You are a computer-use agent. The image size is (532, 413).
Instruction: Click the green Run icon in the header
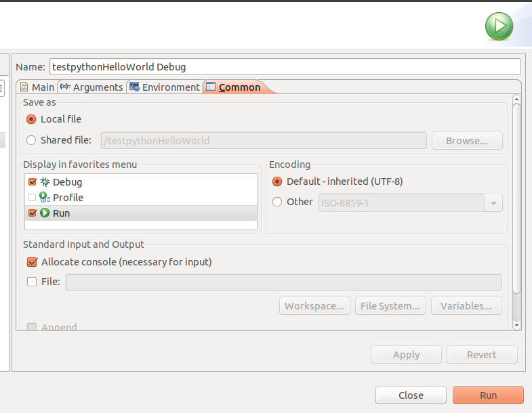click(x=499, y=26)
